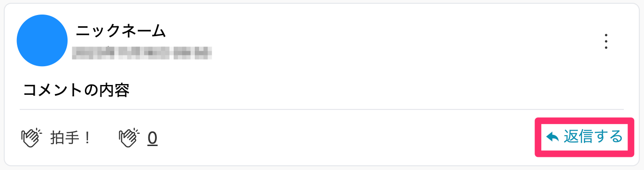Click inside the pink highlighted reply box
Image resolution: width=644 pixels, height=170 pixels.
pos(584,137)
